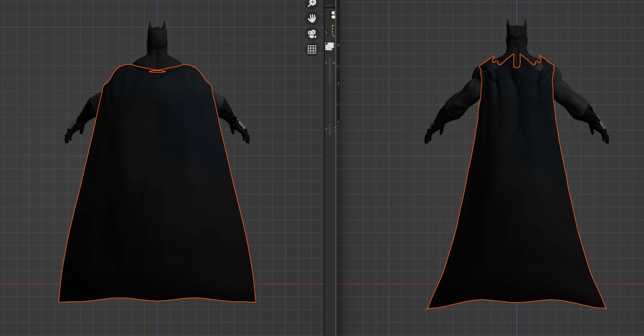Expand the panel with the right-pointing chevron

(326, 33)
